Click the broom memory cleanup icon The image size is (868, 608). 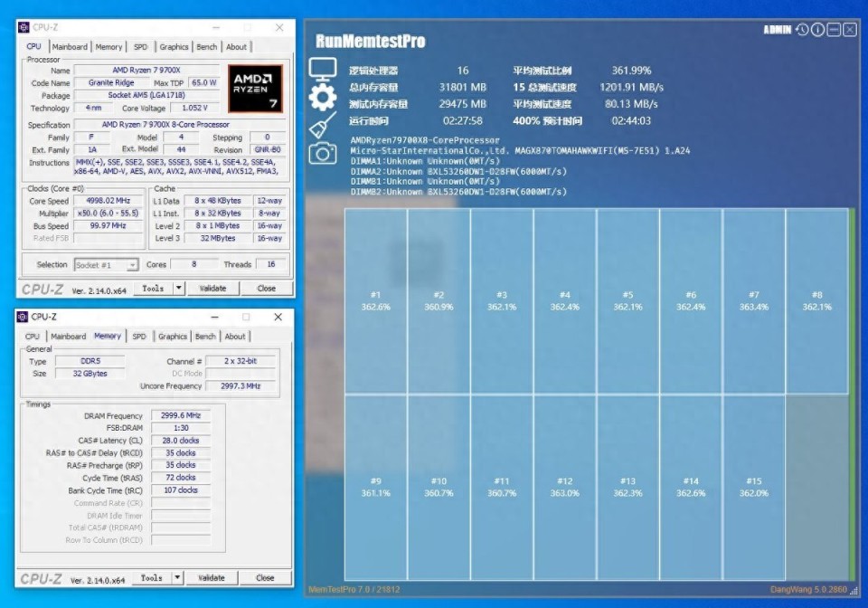[323, 125]
